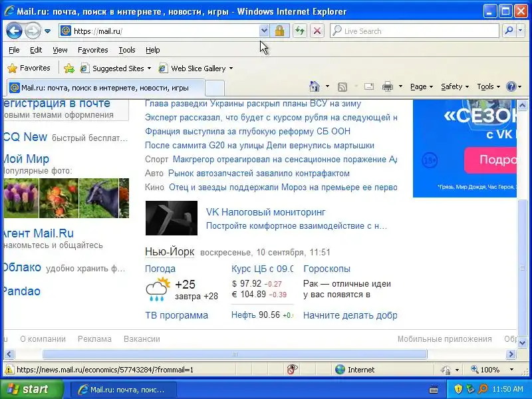Click the Home page icon

pyautogui.click(x=315, y=87)
